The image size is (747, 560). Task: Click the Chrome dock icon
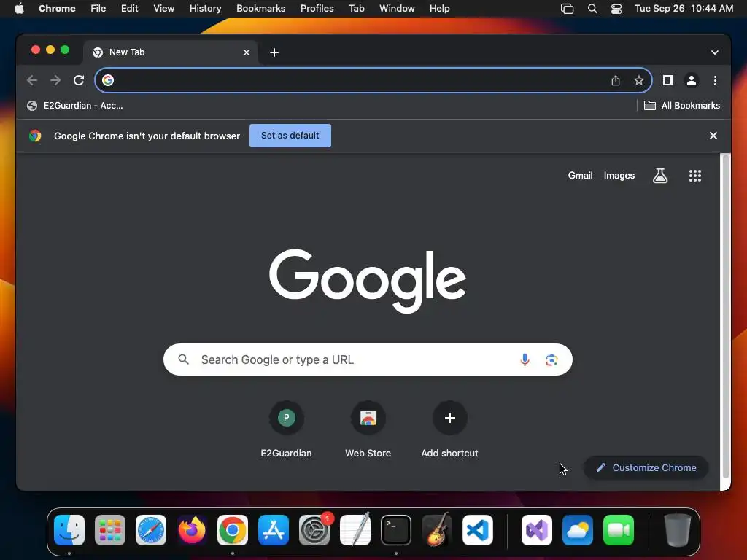tap(233, 530)
